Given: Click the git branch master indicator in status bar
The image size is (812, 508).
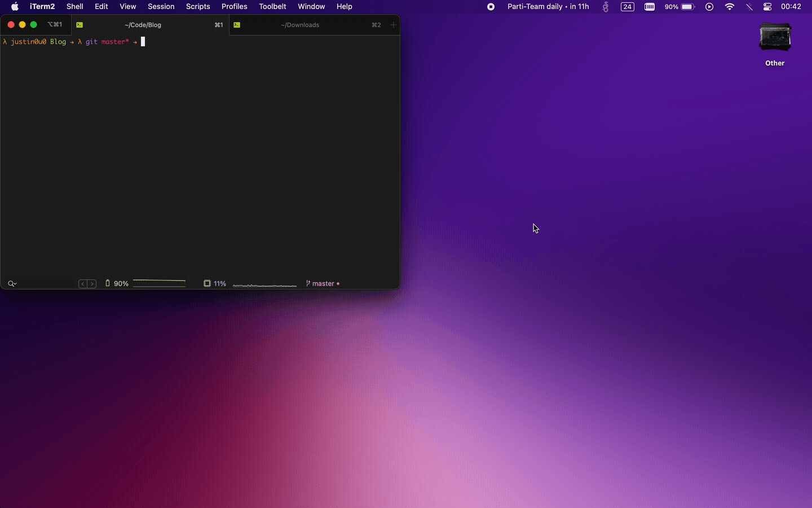Looking at the screenshot, I should click(323, 283).
